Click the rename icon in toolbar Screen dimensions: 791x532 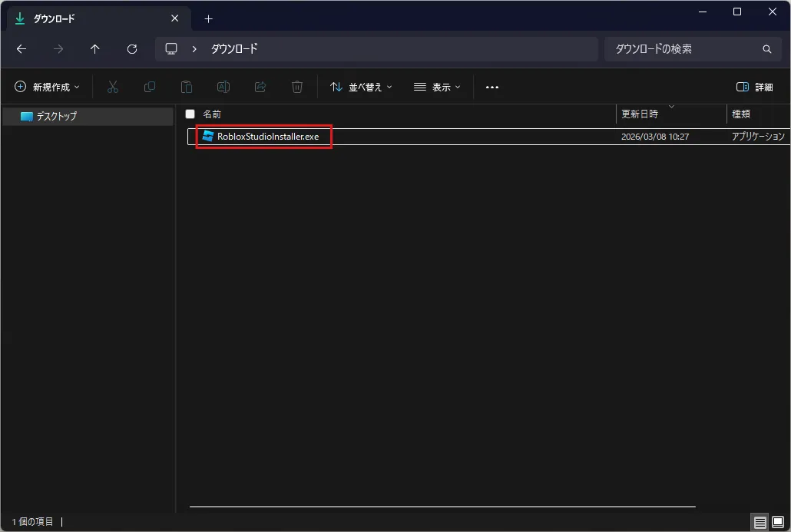223,87
